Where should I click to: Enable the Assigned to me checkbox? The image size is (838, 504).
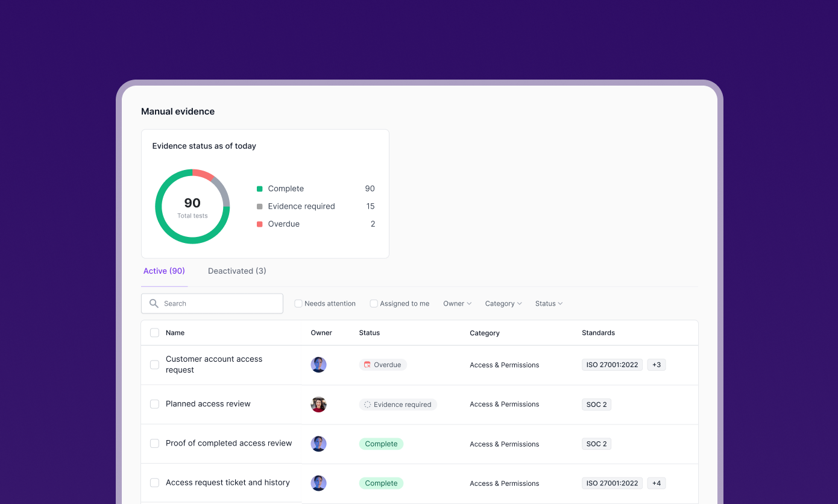(x=373, y=303)
